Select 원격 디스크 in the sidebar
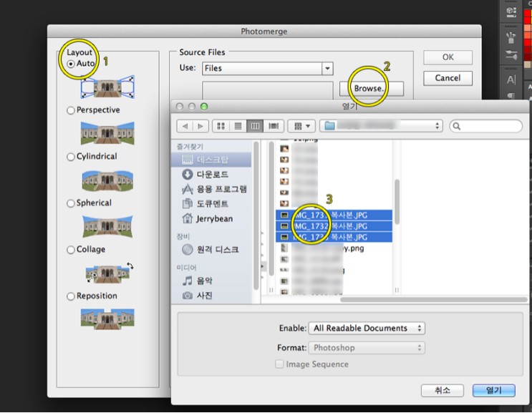The width and height of the screenshot is (532, 413). (x=211, y=250)
